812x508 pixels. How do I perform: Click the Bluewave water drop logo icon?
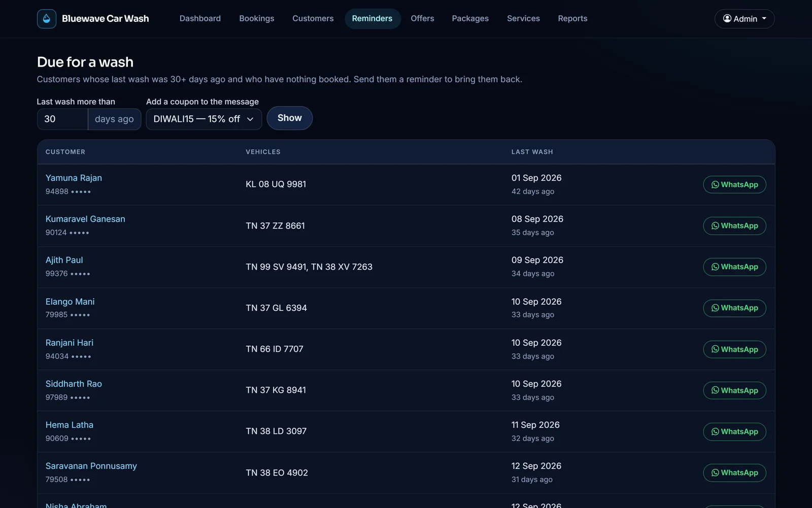(47, 19)
